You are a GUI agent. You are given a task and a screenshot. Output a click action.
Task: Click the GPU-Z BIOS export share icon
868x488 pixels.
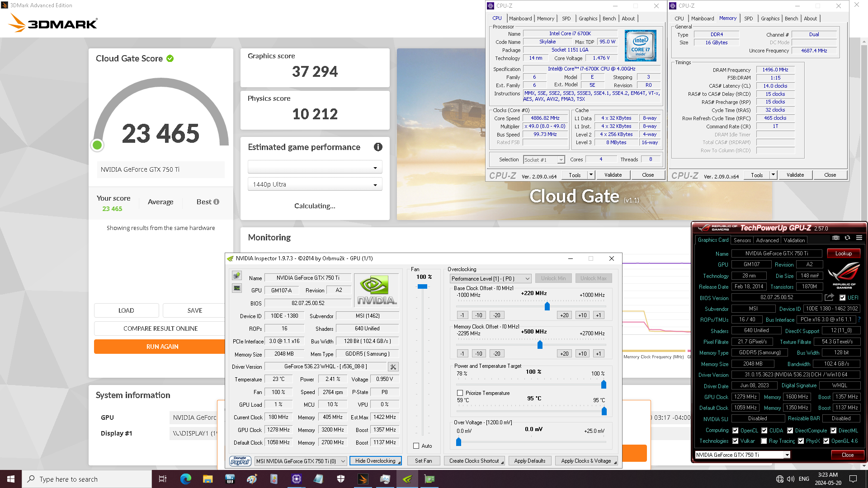(829, 297)
